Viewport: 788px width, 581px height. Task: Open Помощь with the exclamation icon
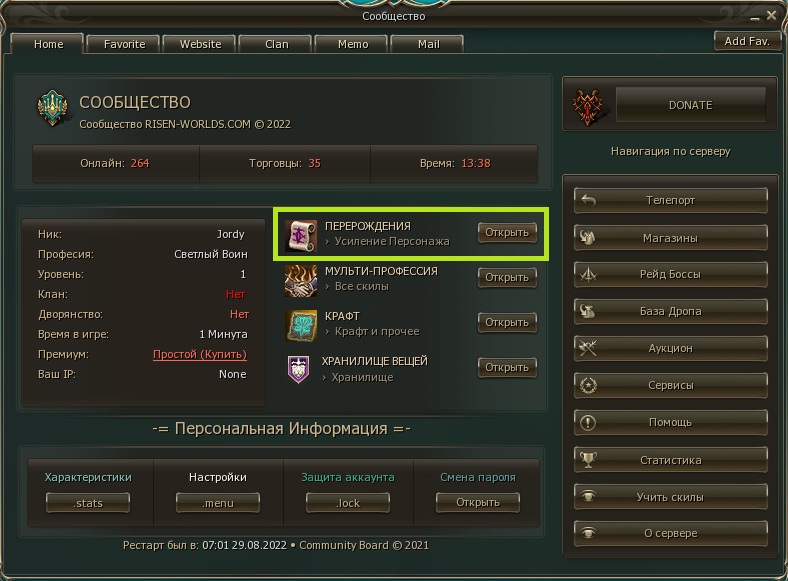[670, 423]
